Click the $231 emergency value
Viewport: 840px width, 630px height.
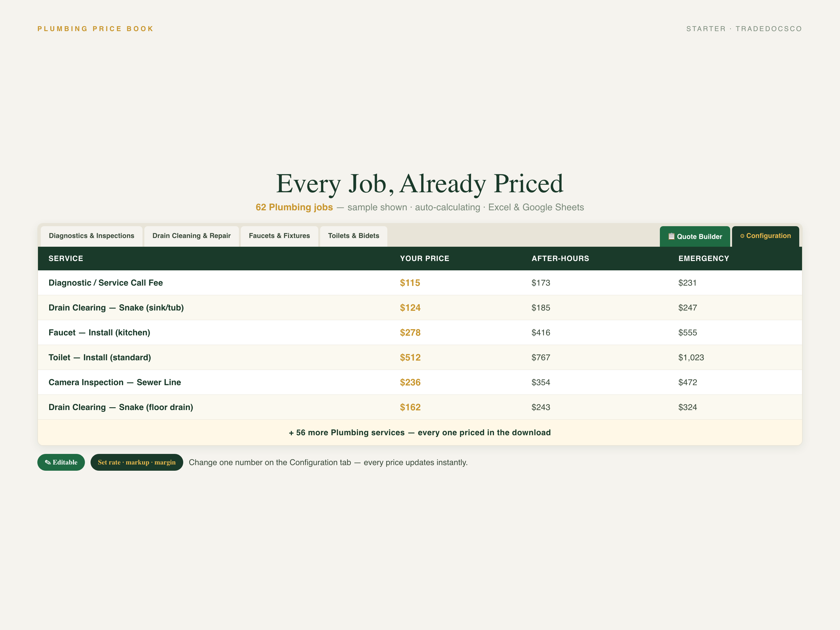[x=687, y=282]
